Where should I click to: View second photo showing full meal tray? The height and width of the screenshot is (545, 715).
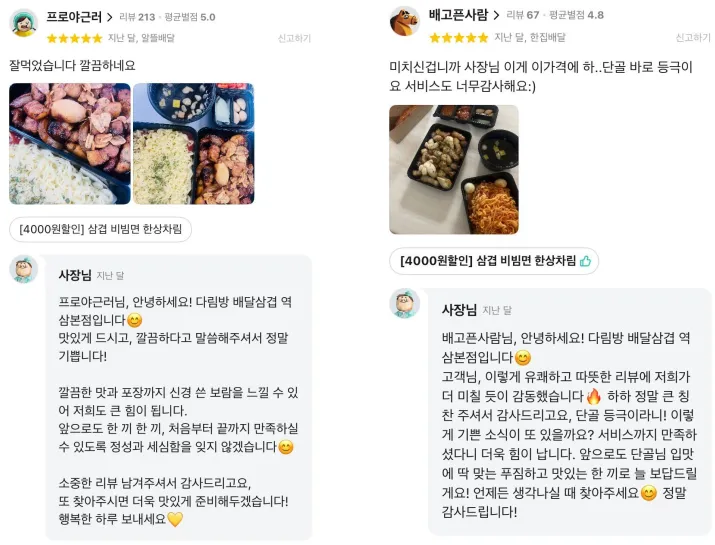[193, 144]
